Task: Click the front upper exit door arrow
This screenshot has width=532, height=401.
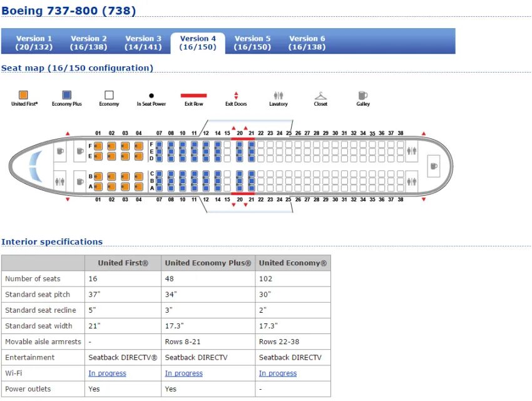Action: pyautogui.click(x=68, y=134)
